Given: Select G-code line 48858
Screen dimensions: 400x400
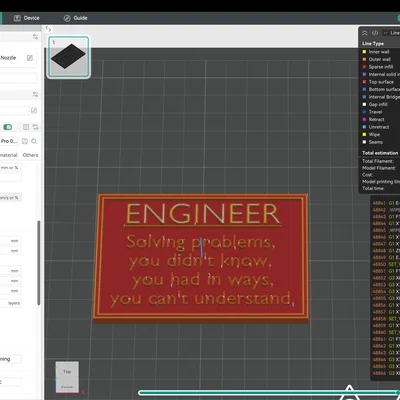Looking at the screenshot, I should [386, 319].
